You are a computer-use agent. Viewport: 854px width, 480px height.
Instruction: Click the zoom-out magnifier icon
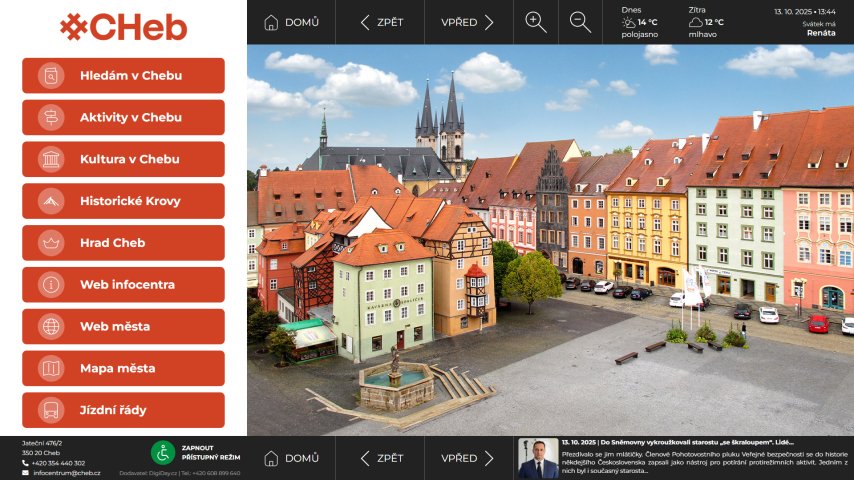[580, 22]
